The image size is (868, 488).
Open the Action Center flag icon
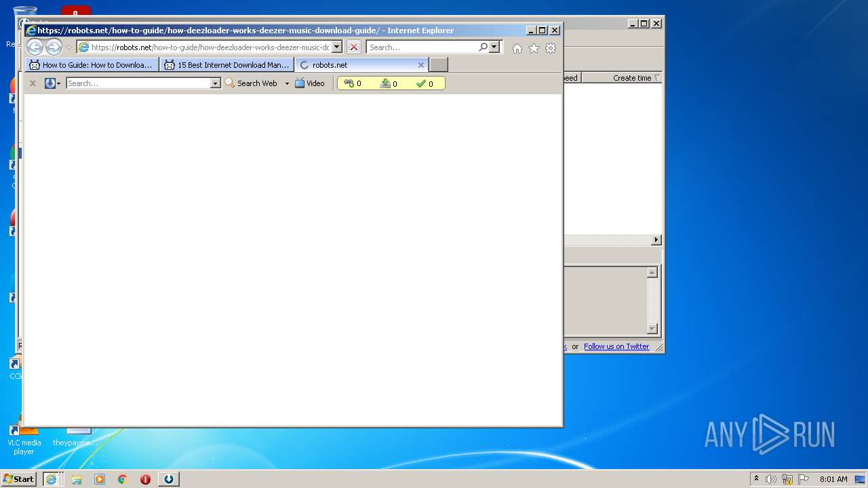[x=804, y=479]
